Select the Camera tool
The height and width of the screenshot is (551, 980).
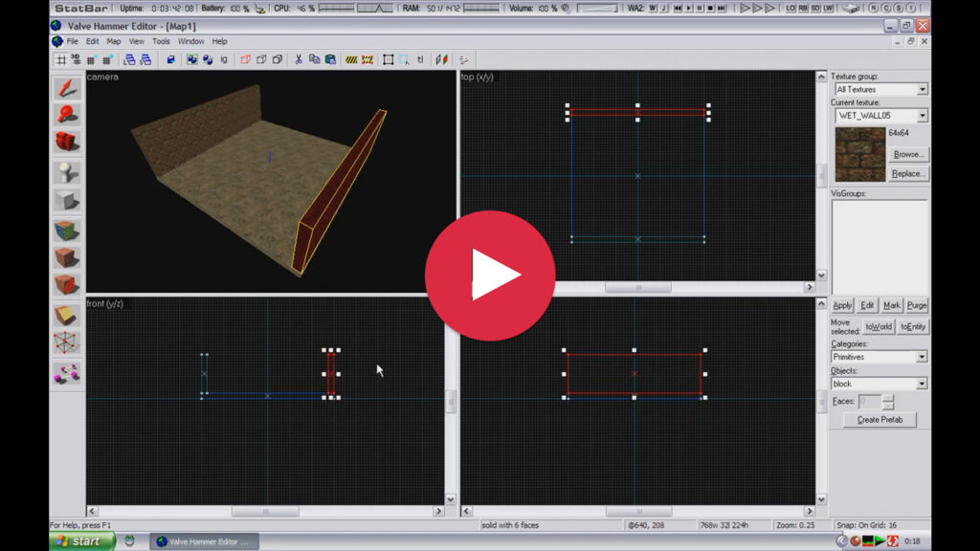(67, 142)
